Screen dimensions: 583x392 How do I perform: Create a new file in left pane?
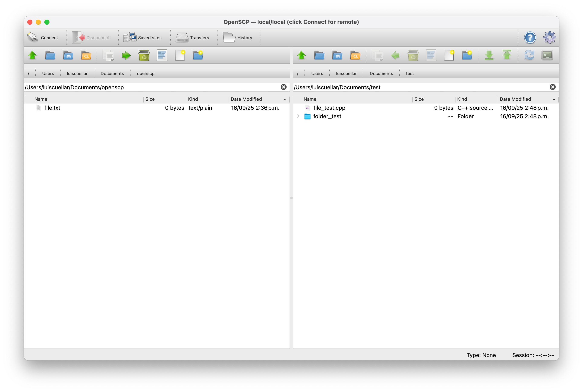click(x=180, y=55)
